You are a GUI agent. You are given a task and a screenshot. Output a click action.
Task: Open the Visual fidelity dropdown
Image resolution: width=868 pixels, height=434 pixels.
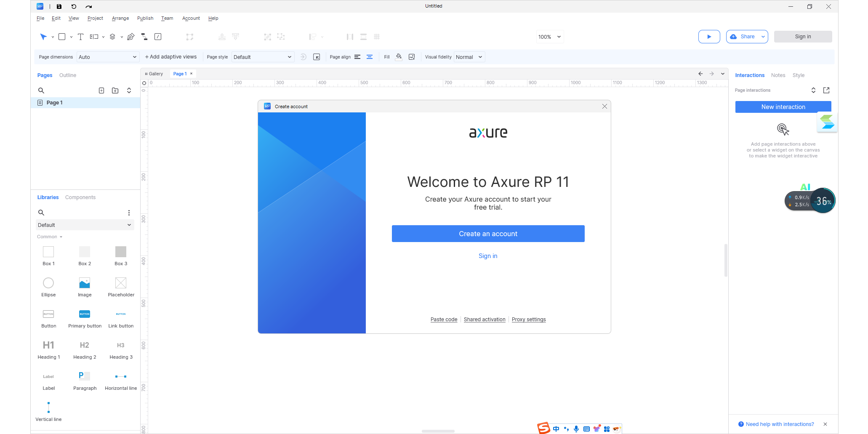(469, 57)
